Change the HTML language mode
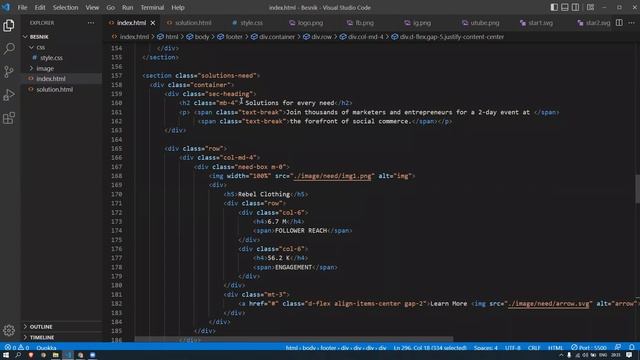This screenshot has height=360, width=640. tap(556, 348)
